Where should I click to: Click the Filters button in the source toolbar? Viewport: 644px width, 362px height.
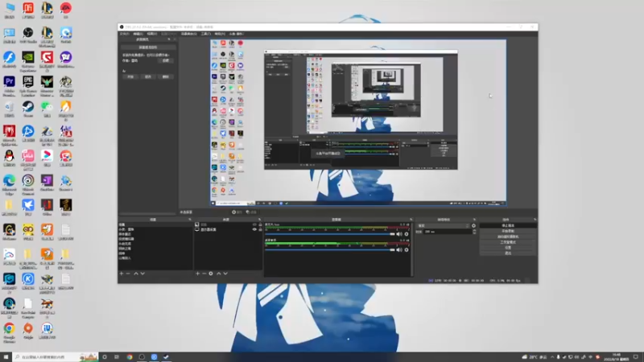251,212
